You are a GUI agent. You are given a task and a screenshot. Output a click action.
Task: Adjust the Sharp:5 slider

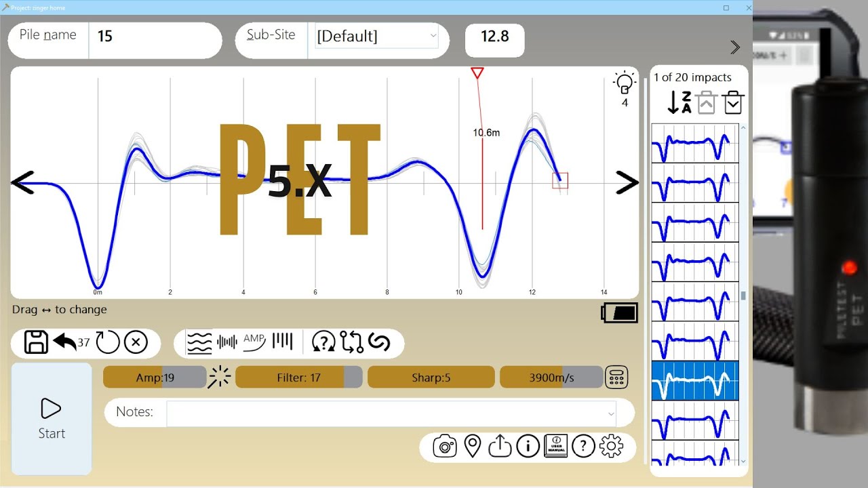tap(431, 377)
